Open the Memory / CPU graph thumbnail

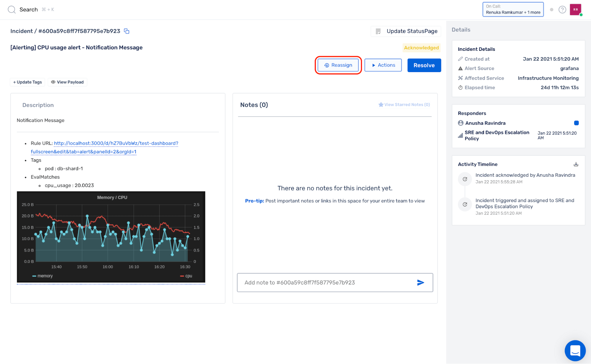(111, 237)
